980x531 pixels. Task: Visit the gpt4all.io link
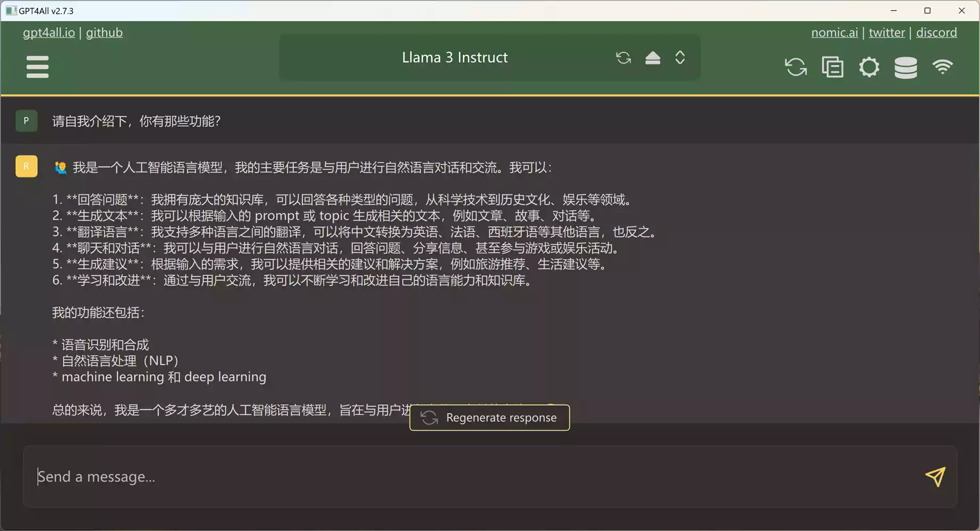(49, 32)
